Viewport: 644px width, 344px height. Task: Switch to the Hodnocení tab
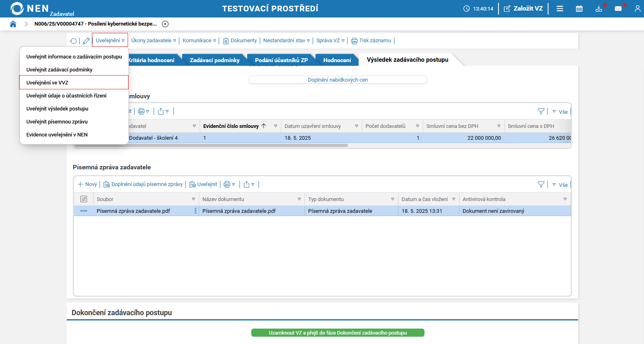337,60
